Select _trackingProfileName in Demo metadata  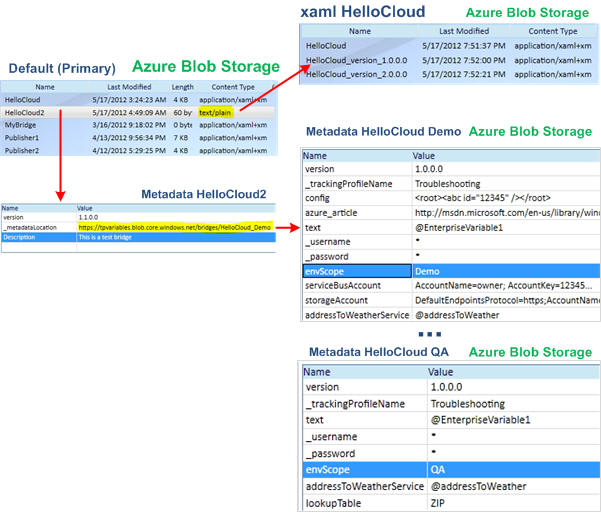(451, 184)
